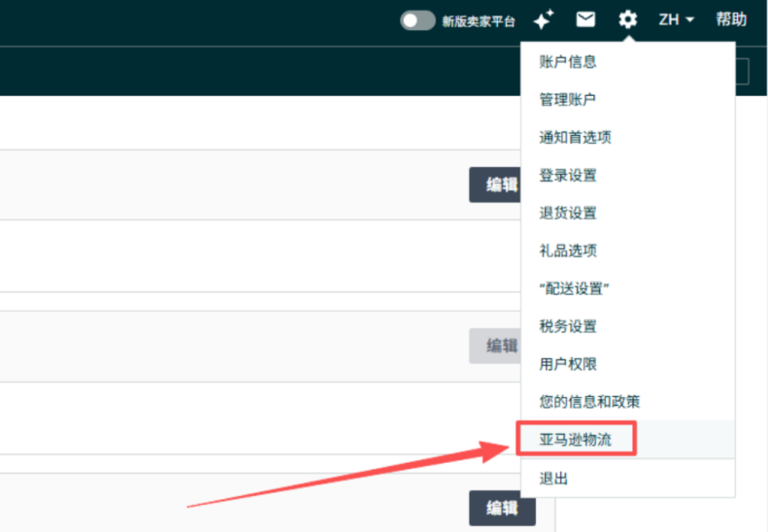The height and width of the screenshot is (532, 768).
Task: Select 账户信息 from settings menu
Action: point(568,62)
